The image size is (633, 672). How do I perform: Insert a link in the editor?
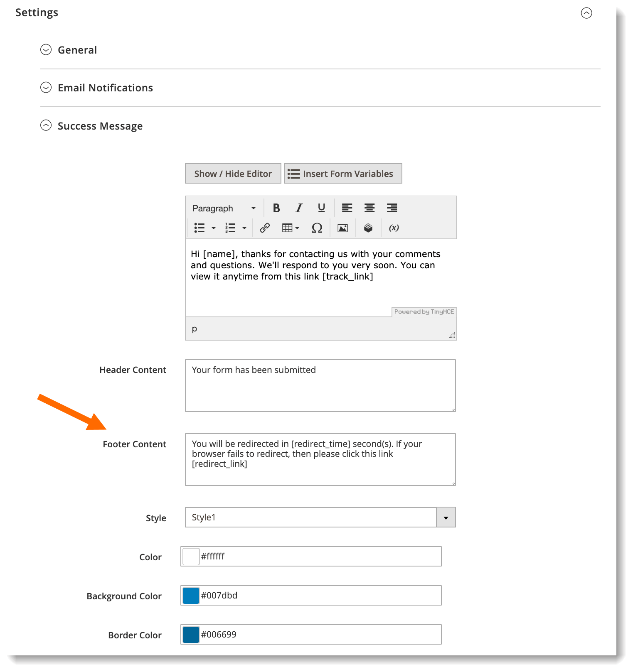click(265, 228)
